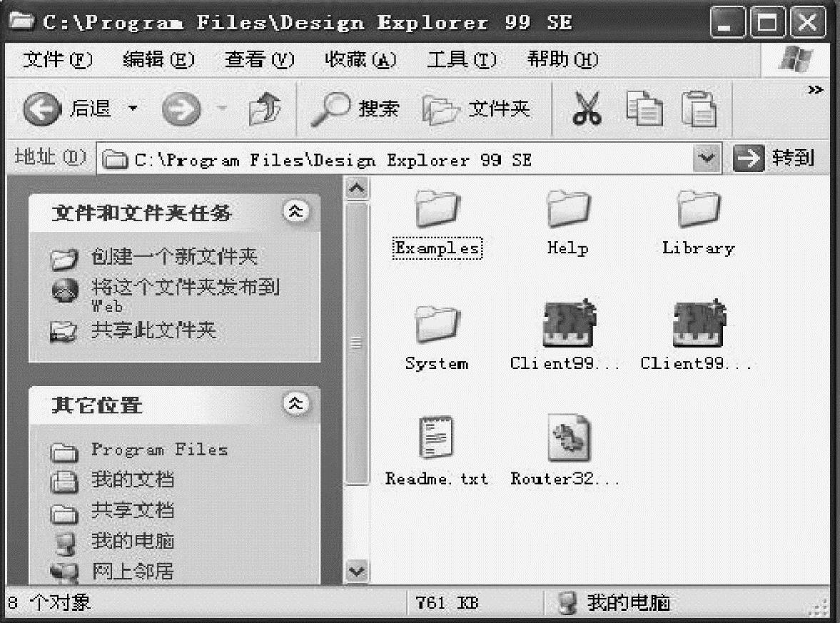Open the 工具 (T) menu
The width and height of the screenshot is (840, 623).
(x=461, y=59)
